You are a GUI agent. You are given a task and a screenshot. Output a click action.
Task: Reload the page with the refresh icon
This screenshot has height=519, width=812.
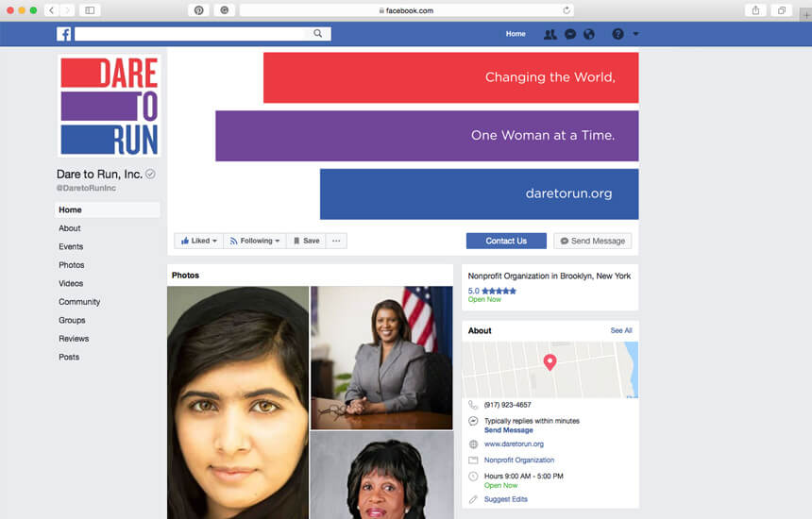coord(567,10)
